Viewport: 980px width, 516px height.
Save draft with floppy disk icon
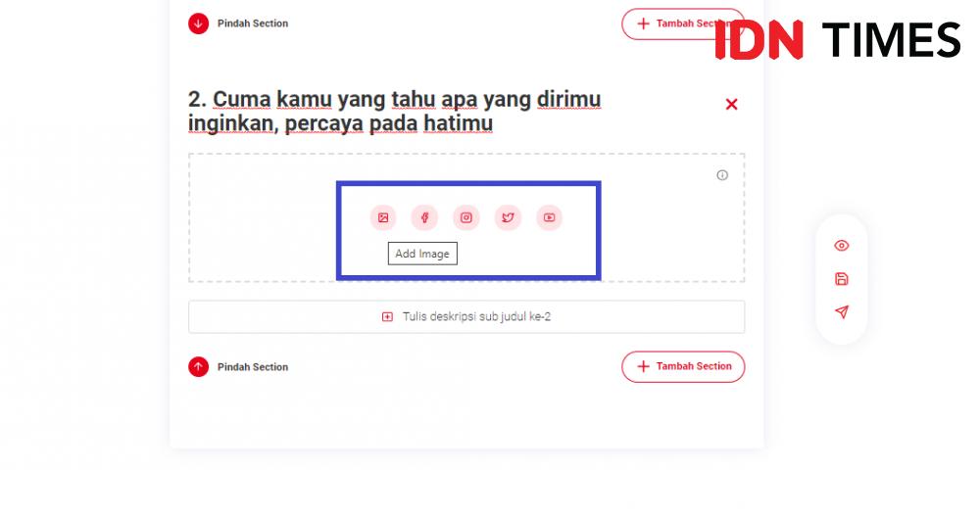pos(841,279)
